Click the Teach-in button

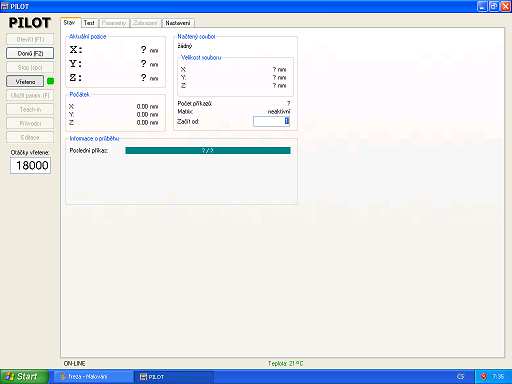tap(30, 109)
